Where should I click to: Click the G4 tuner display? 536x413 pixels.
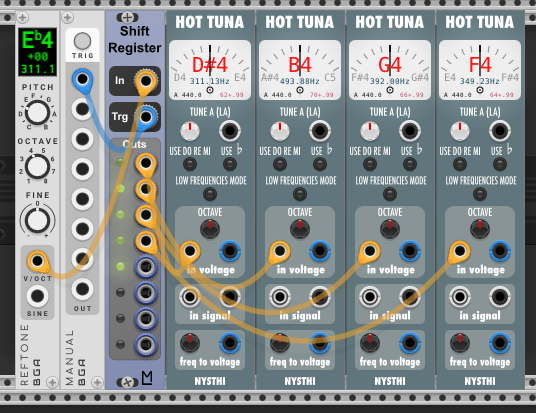pyautogui.click(x=390, y=70)
